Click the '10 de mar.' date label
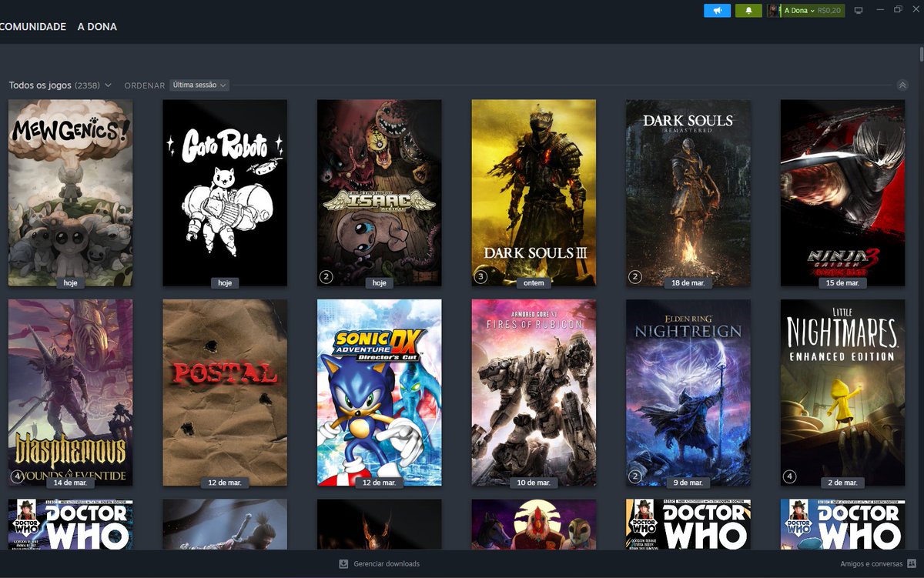 click(534, 483)
